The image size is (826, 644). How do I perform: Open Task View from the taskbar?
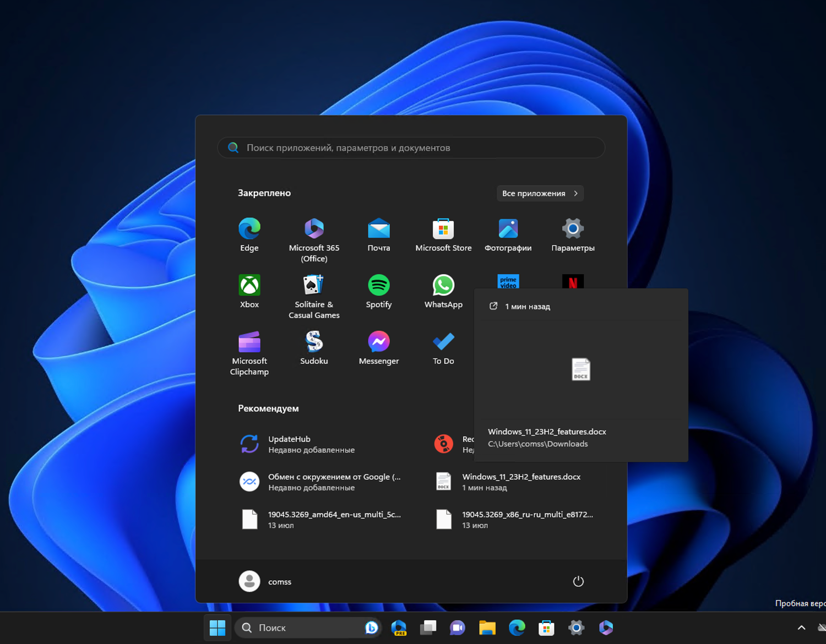point(428,627)
